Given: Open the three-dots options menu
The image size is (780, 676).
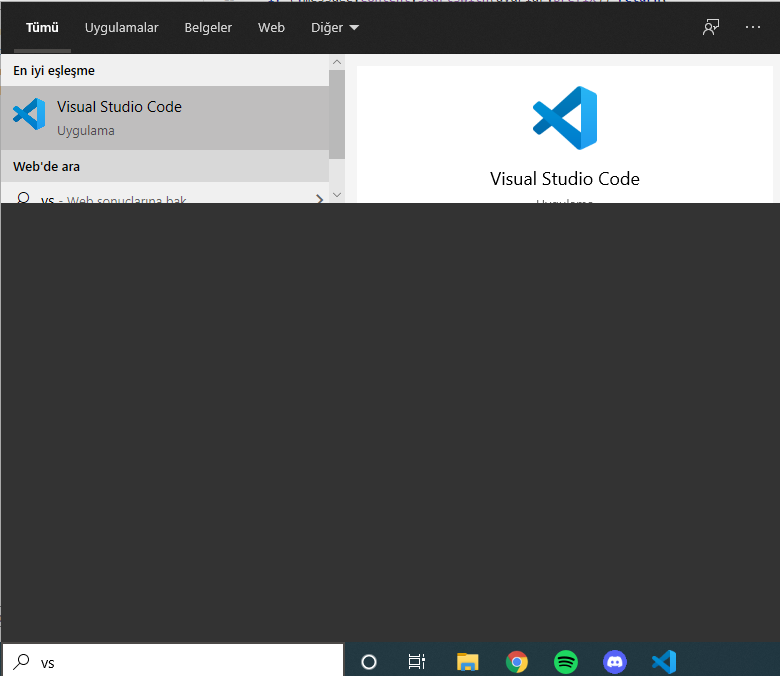Looking at the screenshot, I should pos(753,27).
